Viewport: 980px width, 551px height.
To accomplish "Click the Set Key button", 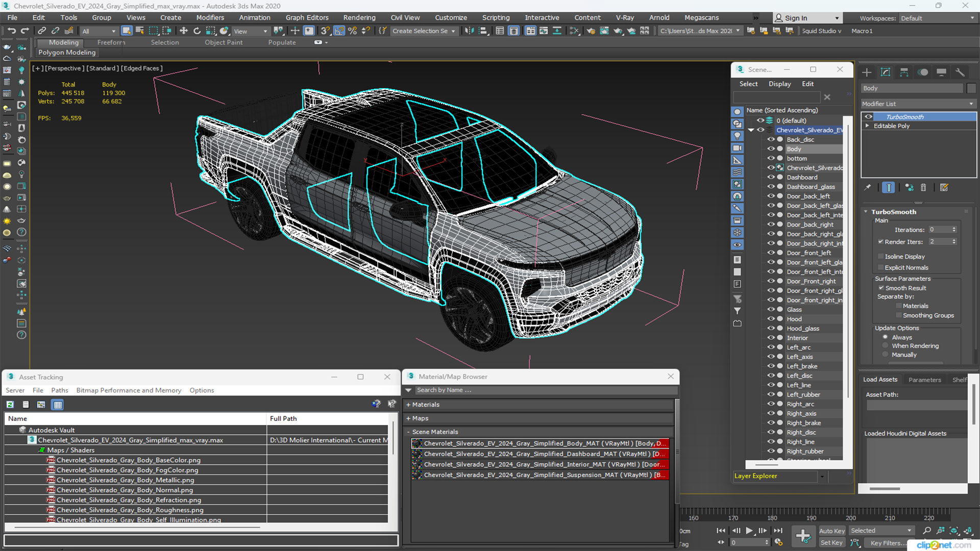I will pyautogui.click(x=831, y=543).
